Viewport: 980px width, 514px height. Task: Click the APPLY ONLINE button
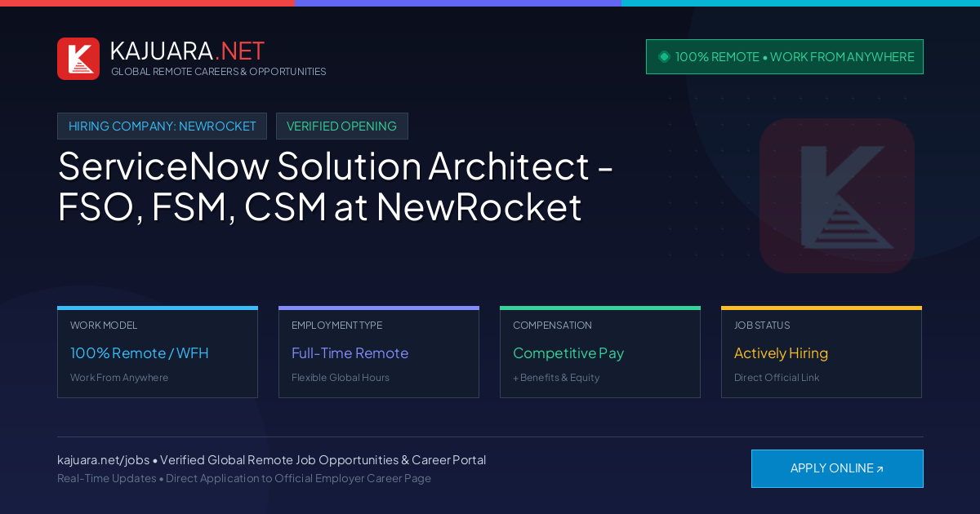pos(837,468)
